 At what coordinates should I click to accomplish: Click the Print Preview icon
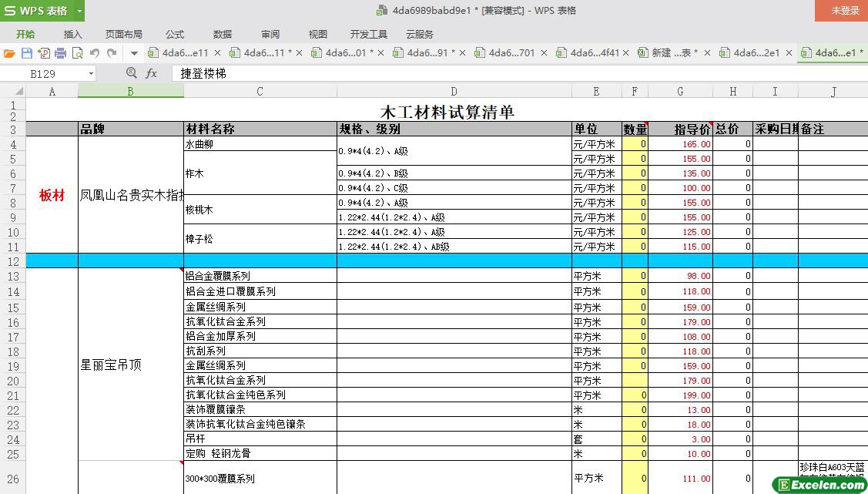[x=77, y=53]
